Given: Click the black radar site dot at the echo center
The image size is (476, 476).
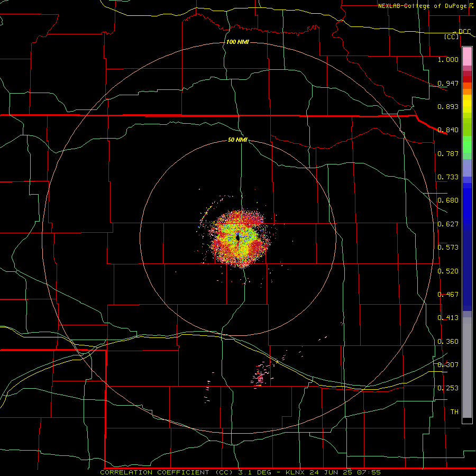Looking at the screenshot, I should tap(238, 238).
